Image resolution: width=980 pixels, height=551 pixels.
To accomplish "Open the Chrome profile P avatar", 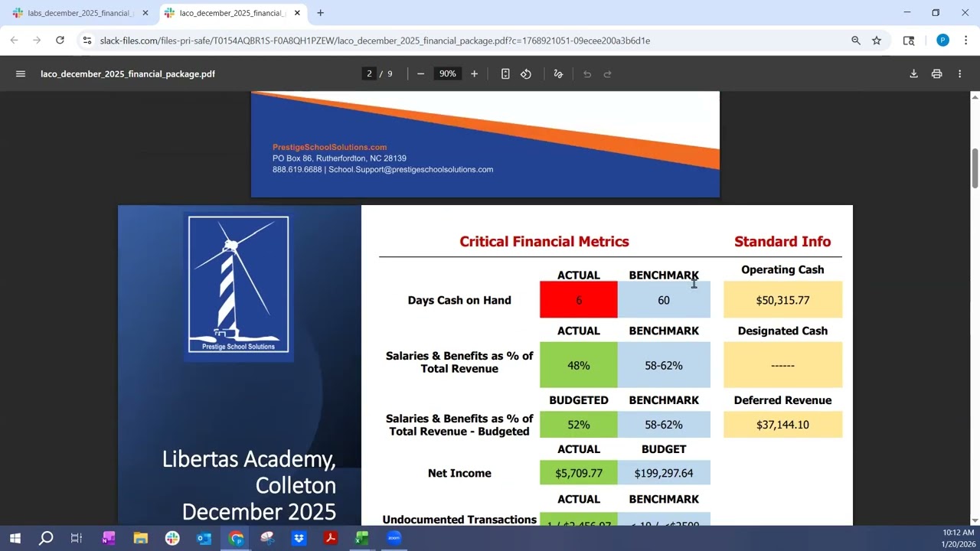I will click(942, 41).
